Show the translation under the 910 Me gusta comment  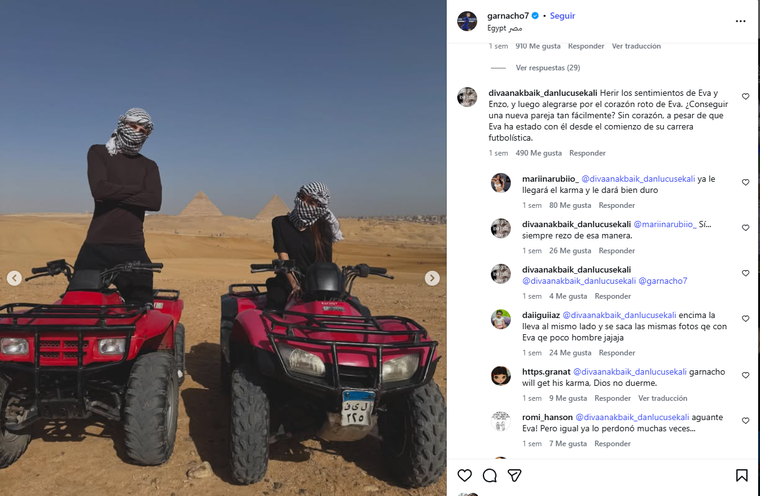click(x=636, y=46)
